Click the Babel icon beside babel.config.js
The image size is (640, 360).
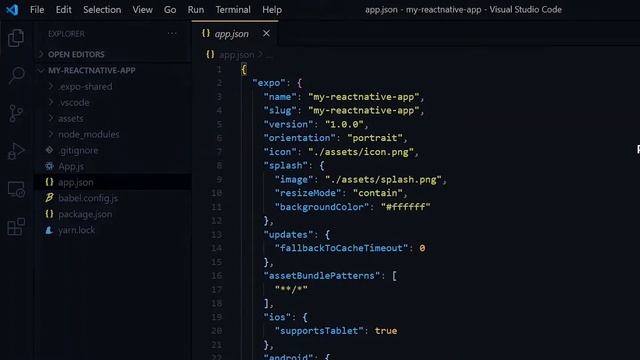[x=49, y=198]
